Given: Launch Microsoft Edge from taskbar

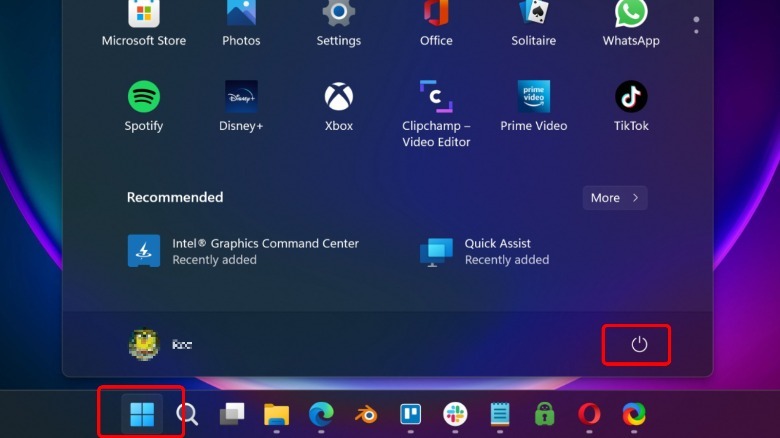Looking at the screenshot, I should (321, 414).
